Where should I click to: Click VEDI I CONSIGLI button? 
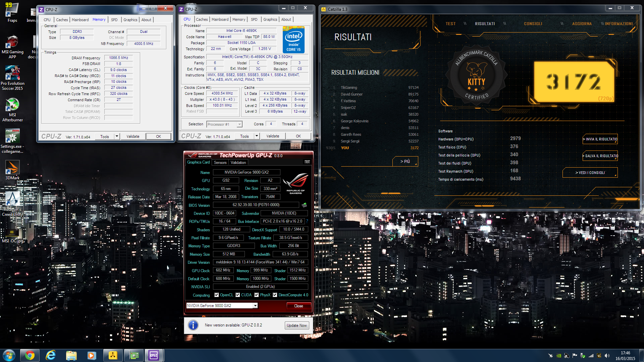pyautogui.click(x=590, y=173)
